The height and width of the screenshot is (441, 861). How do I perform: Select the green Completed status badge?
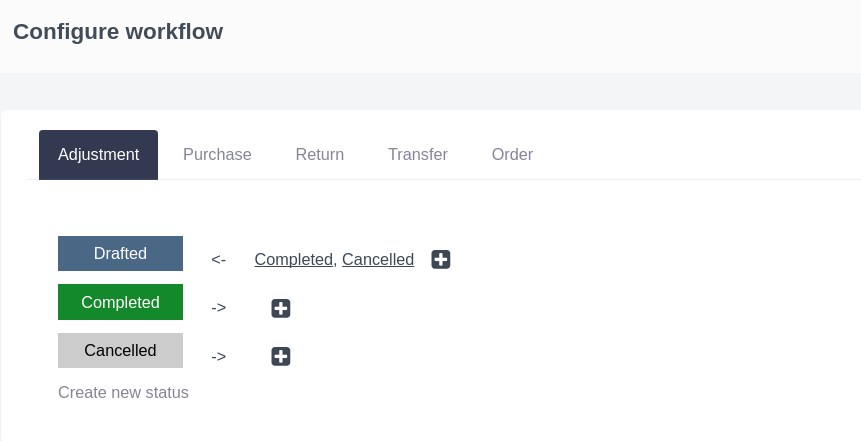coord(120,302)
